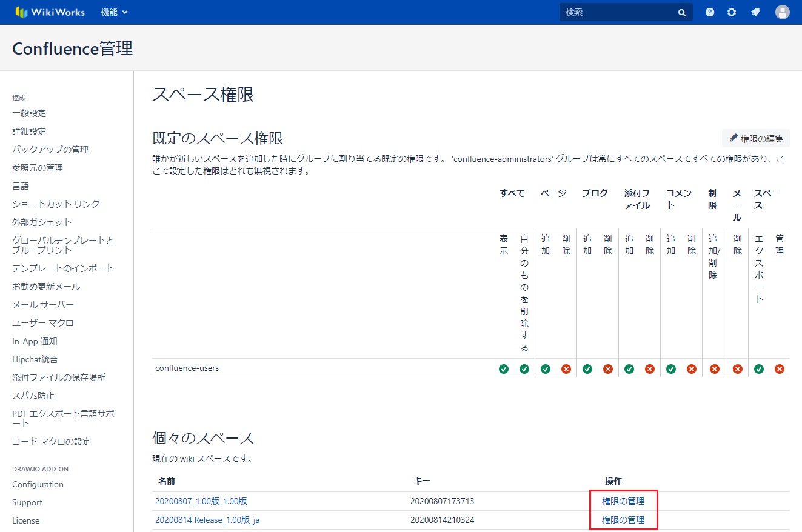Open 20200814 Release_1.00版_ja space link
Viewport: 802px width, 532px height.
pos(207,520)
